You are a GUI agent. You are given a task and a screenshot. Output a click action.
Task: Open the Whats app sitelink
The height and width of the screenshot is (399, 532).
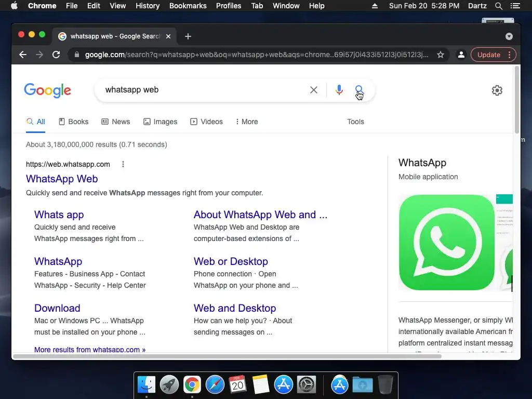click(x=59, y=215)
